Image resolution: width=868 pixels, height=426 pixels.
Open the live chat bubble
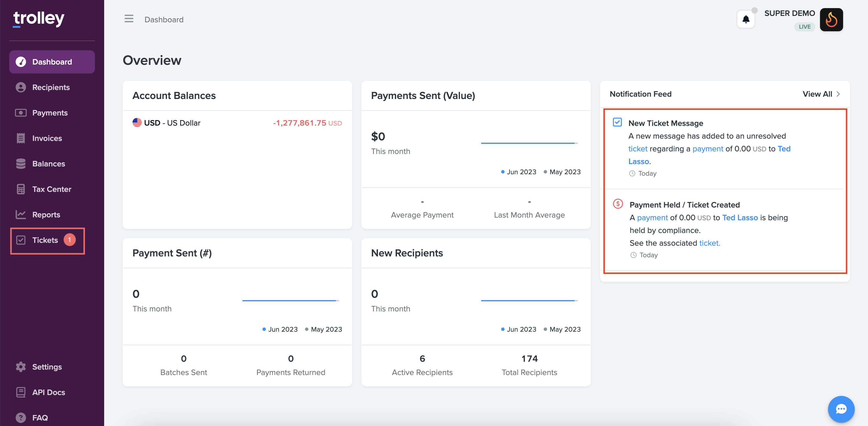click(x=841, y=409)
